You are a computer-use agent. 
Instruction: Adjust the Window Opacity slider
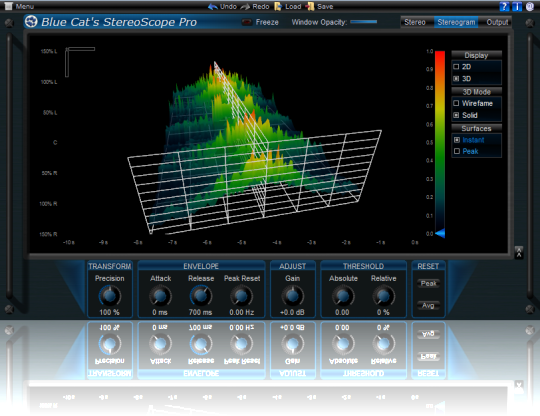point(364,22)
